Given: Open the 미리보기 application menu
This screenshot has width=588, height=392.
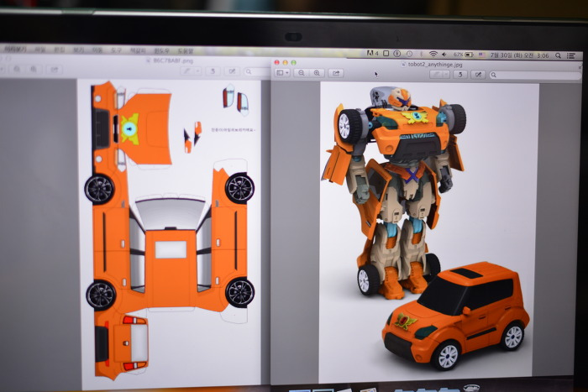Looking at the screenshot, I should [x=15, y=49].
